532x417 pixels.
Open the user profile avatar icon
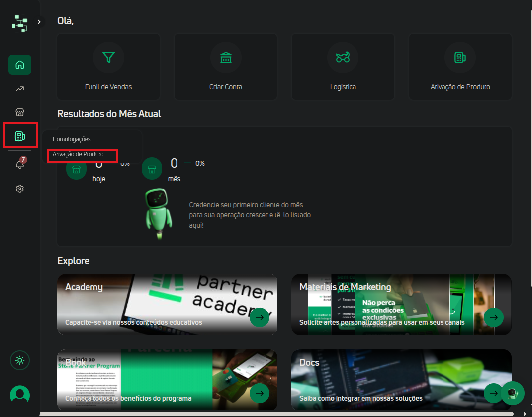tap(20, 395)
